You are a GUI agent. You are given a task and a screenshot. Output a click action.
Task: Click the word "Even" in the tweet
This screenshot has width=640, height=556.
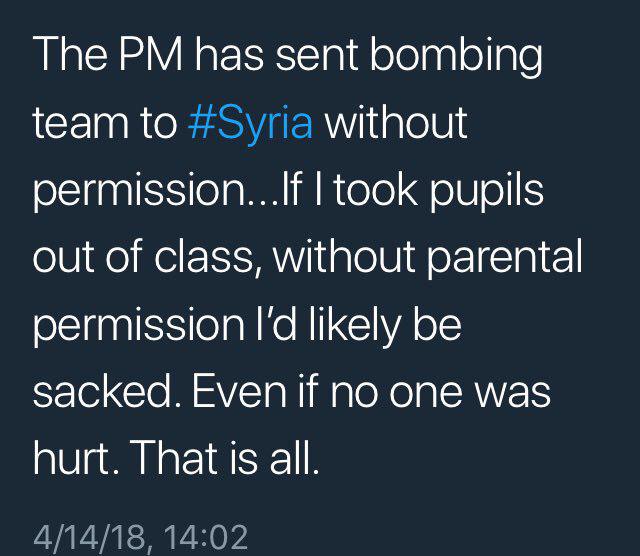[x=239, y=391]
